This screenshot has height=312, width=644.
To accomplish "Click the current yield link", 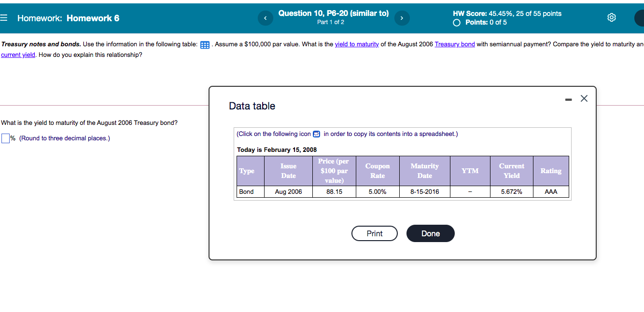I will (x=18, y=54).
